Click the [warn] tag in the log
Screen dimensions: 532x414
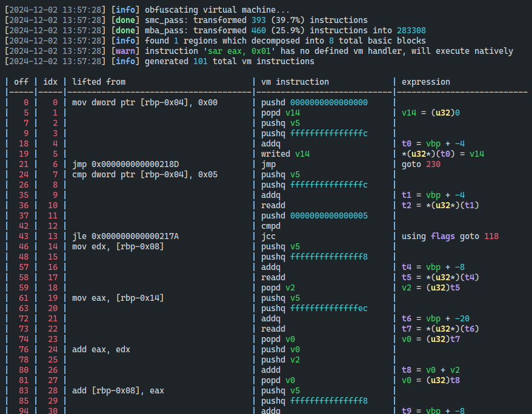(125, 51)
